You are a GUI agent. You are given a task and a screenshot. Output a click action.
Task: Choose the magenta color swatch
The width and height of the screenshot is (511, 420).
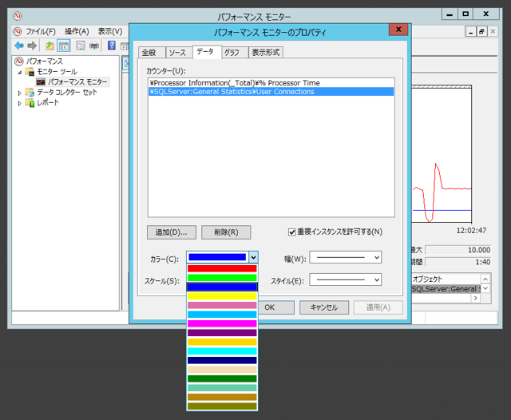click(222, 323)
